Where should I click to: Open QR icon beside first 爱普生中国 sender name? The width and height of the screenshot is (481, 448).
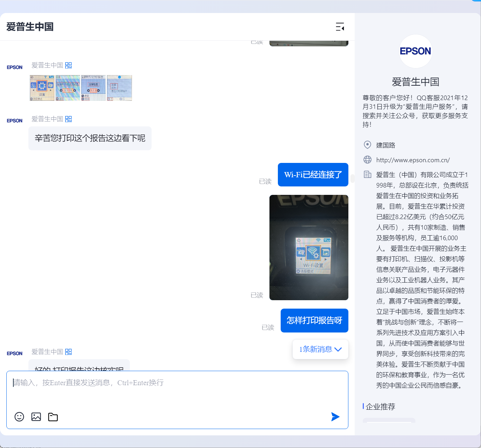(68, 65)
